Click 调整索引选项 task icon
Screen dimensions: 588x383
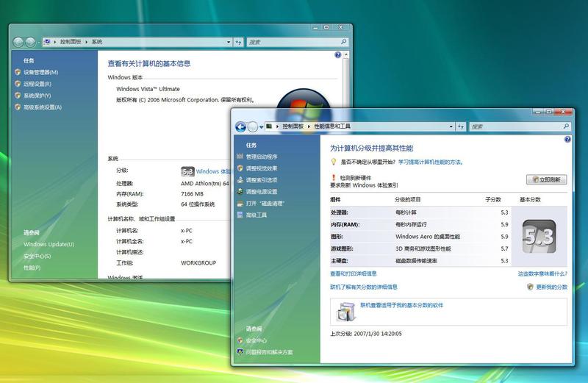point(240,179)
